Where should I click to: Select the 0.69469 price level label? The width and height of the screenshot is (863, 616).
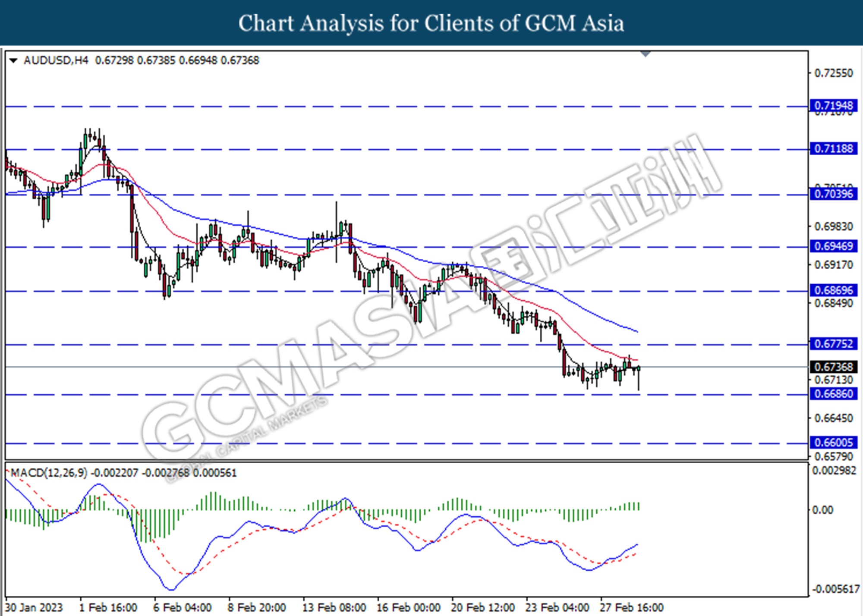point(833,246)
